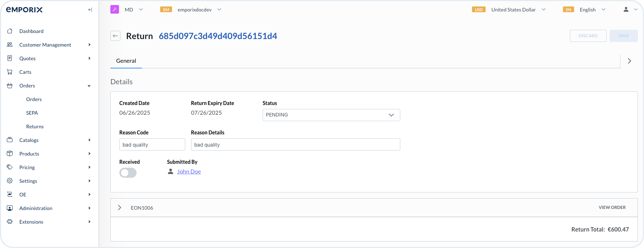Viewport: 644px width, 248px height.
Task: Click the back arrow next to Return
Action: (x=115, y=36)
